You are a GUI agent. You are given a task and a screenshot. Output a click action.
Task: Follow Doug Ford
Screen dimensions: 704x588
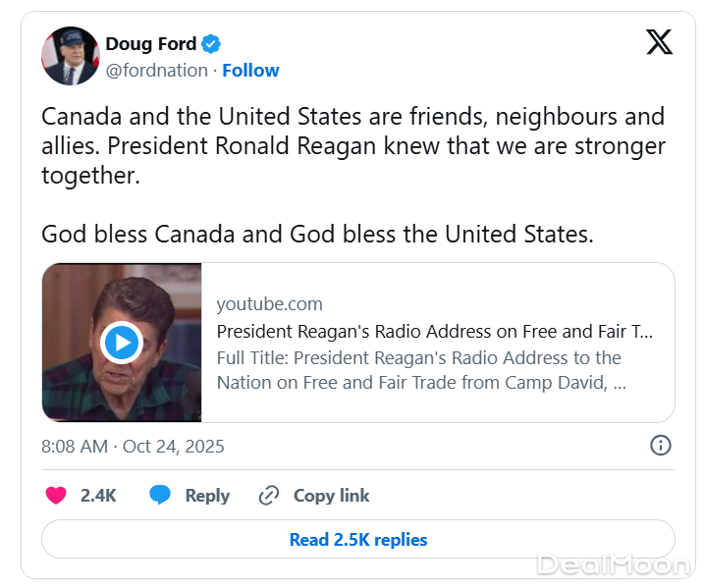pos(250,71)
